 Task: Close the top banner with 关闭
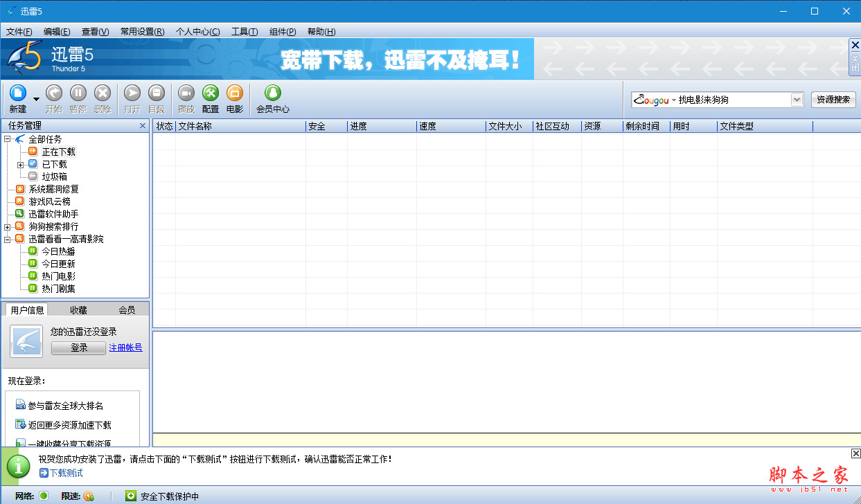click(x=855, y=57)
